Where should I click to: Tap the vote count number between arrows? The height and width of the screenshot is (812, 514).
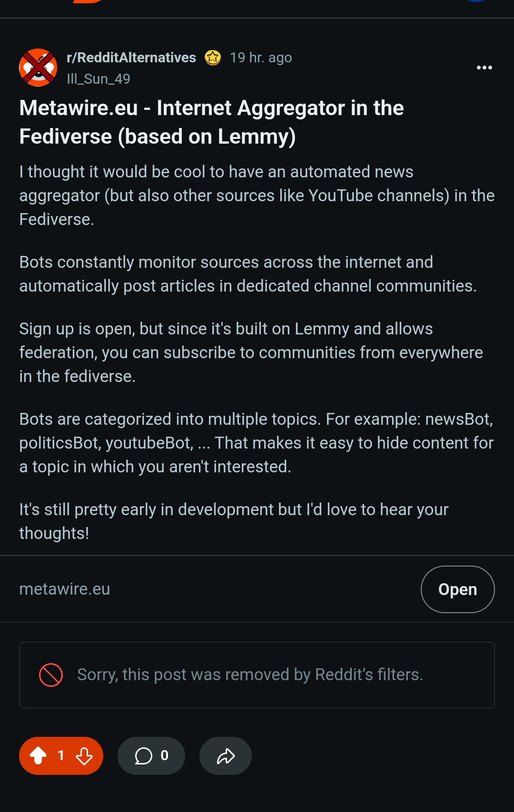(x=61, y=755)
